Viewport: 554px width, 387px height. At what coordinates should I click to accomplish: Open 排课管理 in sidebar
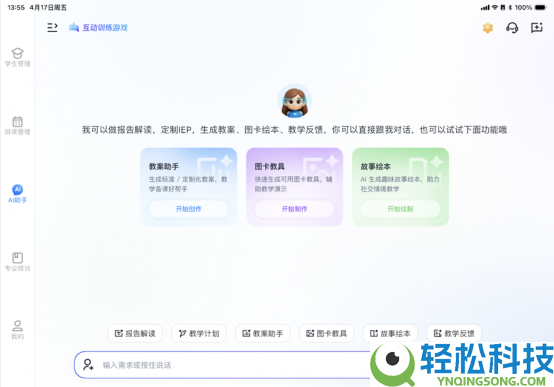tap(17, 125)
